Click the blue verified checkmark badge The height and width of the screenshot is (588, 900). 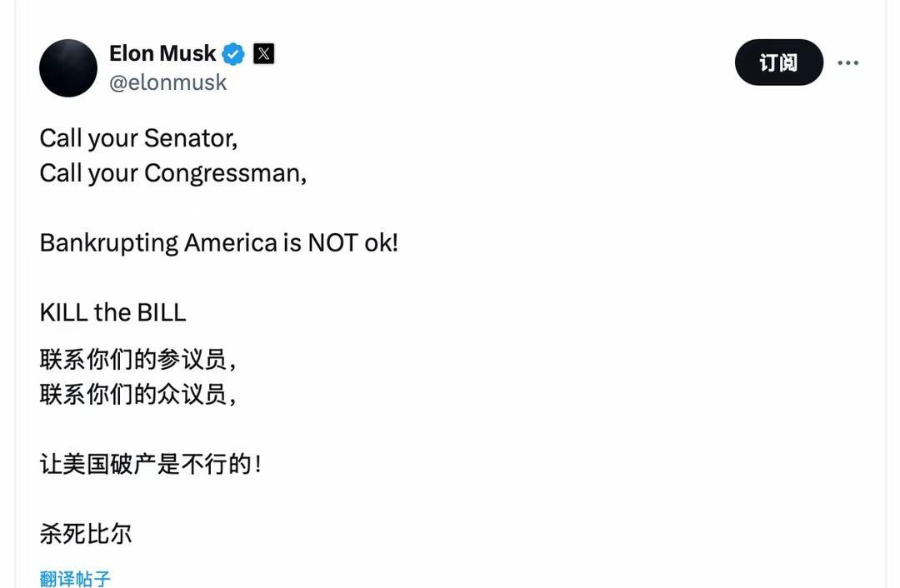coord(233,55)
